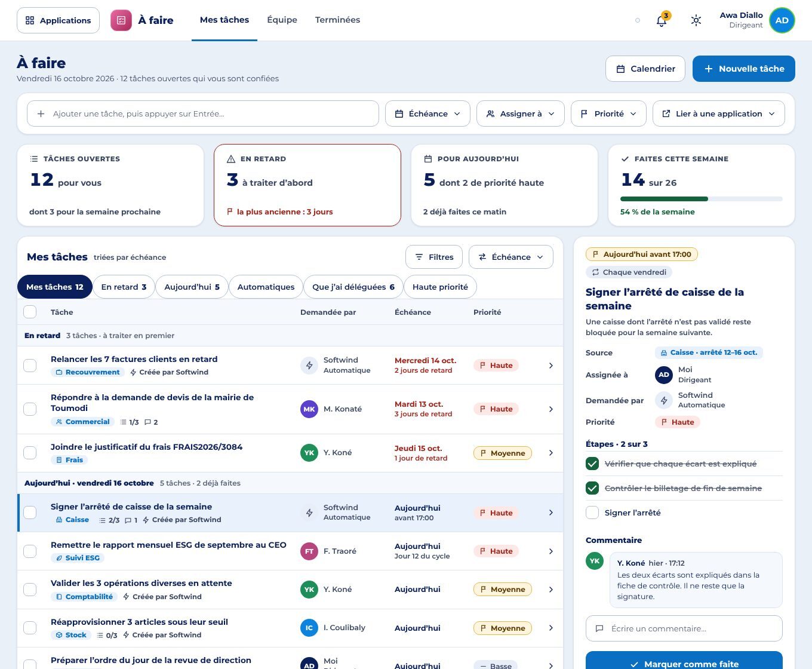This screenshot has width=812, height=669.
Task: Open the notifications bell
Action: point(662,20)
